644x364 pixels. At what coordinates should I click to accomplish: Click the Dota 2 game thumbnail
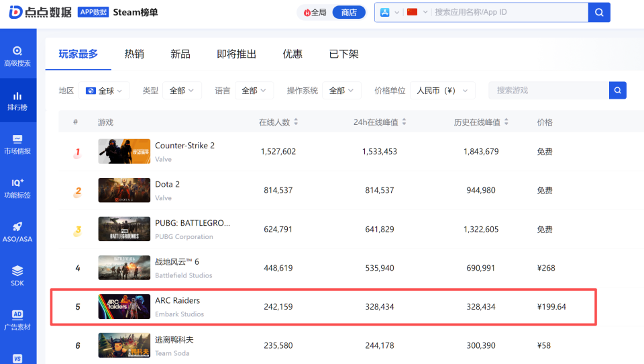[124, 190]
